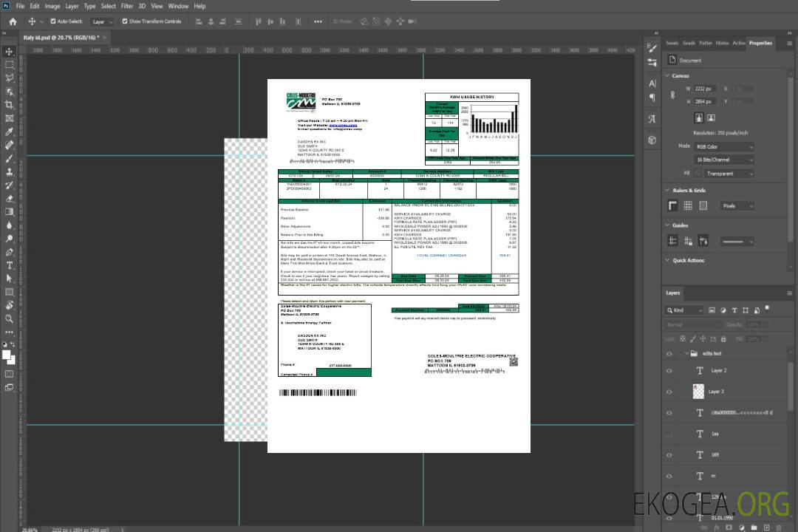Select the Brush tool
798x532 pixels.
point(9,158)
